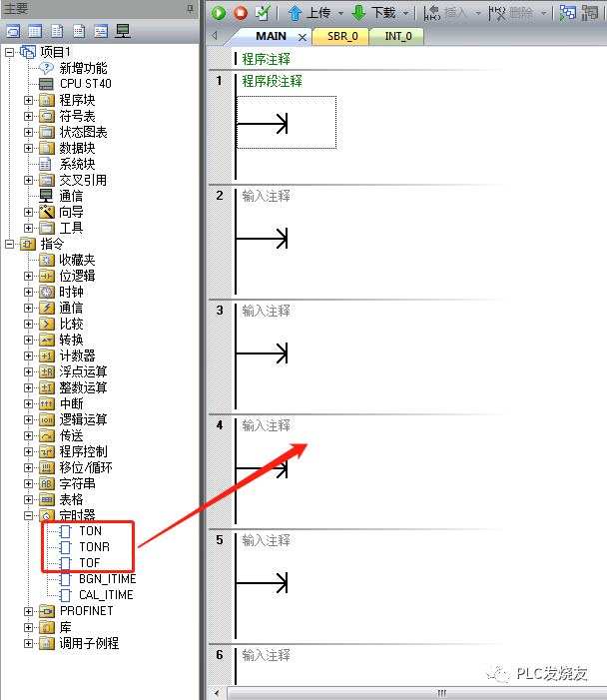Click network 2 comment field

point(266,196)
